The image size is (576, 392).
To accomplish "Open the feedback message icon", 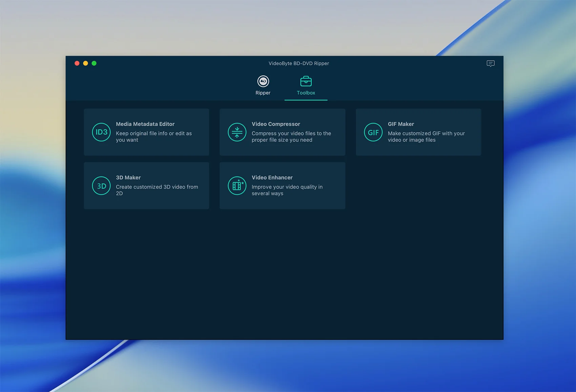I will coord(490,63).
